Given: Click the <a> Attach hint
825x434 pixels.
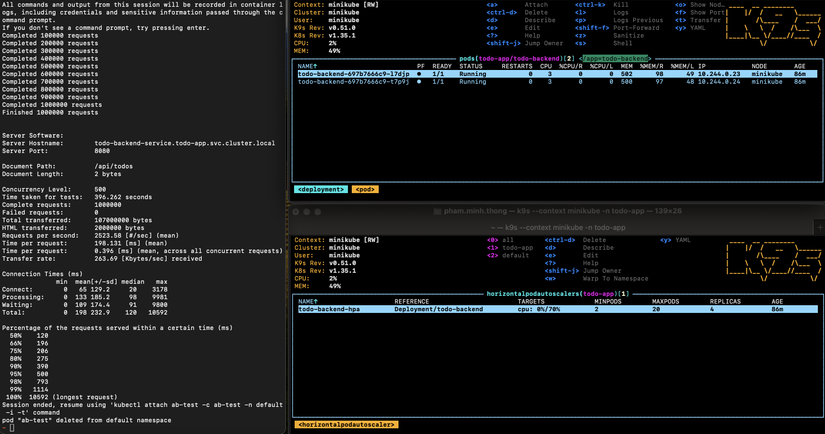Looking at the screenshot, I should tap(518, 5).
